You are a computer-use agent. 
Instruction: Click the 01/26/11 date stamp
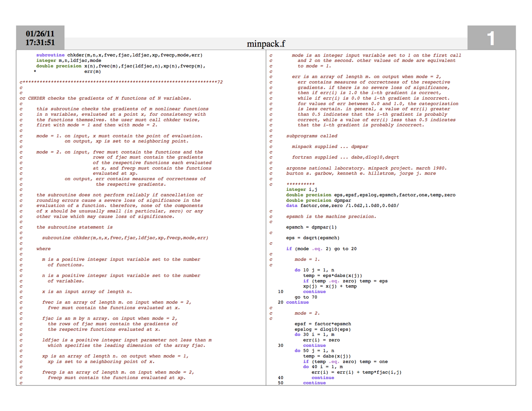pyautogui.click(x=40, y=33)
